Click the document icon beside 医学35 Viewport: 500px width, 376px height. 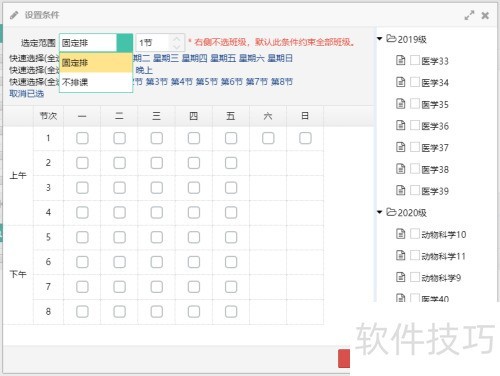(400, 104)
